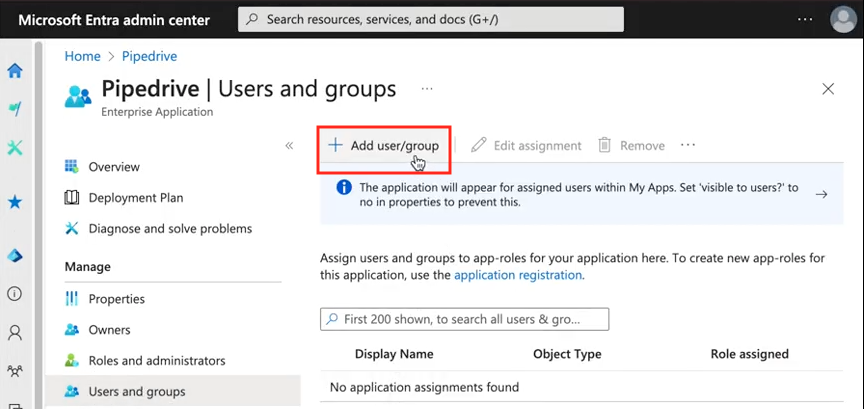Click the Home icon in left rail
Screen dimensions: 864x409
(x=15, y=71)
